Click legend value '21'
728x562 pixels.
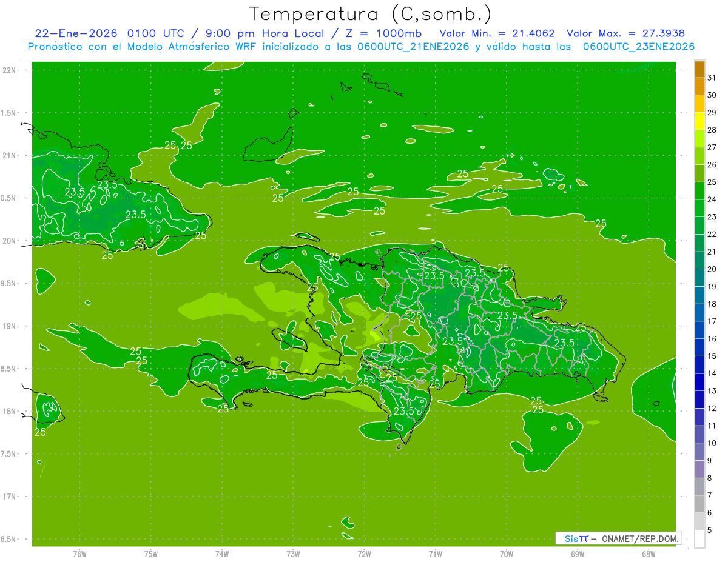(712, 252)
